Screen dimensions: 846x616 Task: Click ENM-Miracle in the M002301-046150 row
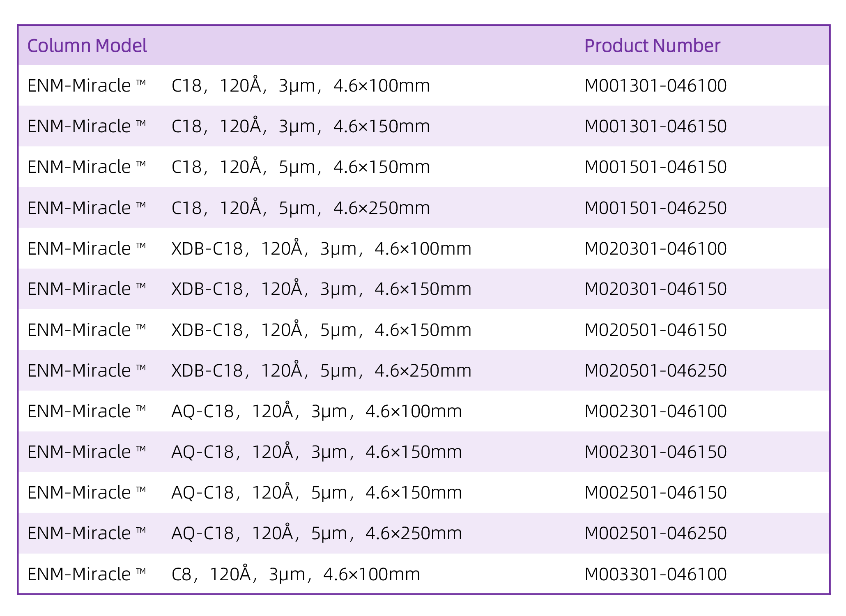tap(87, 452)
